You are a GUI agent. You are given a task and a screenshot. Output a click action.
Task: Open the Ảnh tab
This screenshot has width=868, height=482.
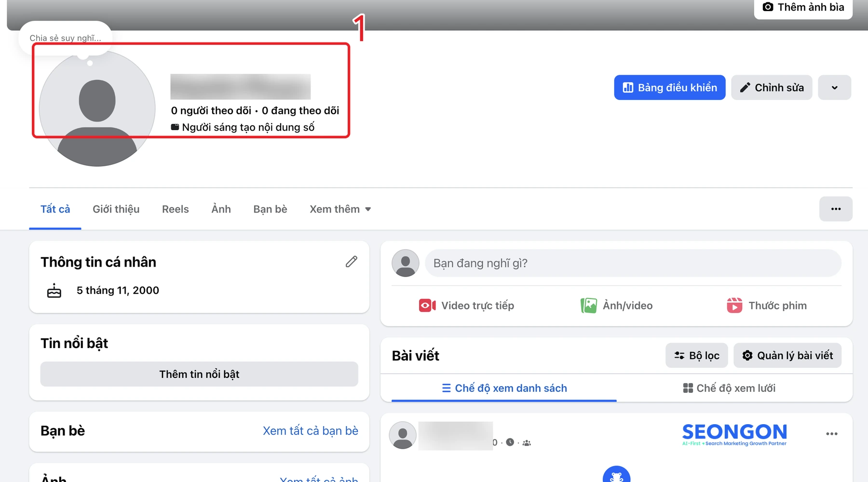[221, 209]
